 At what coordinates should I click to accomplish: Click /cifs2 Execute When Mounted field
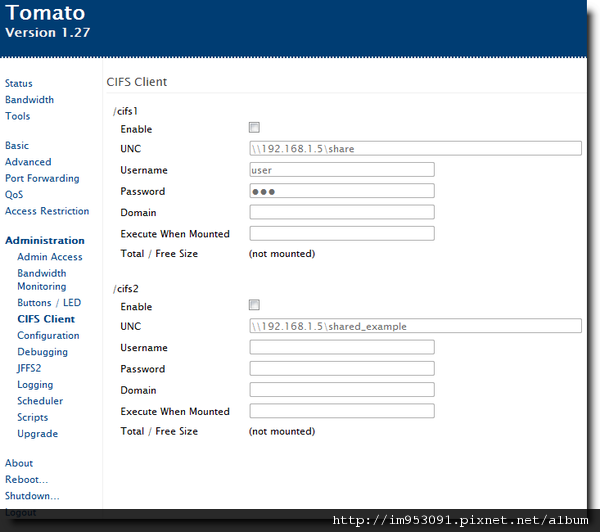coord(342,411)
